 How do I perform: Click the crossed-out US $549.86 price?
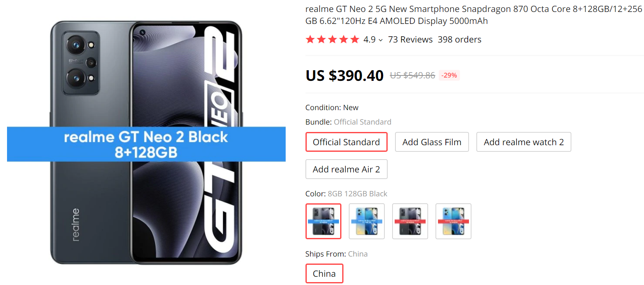412,75
